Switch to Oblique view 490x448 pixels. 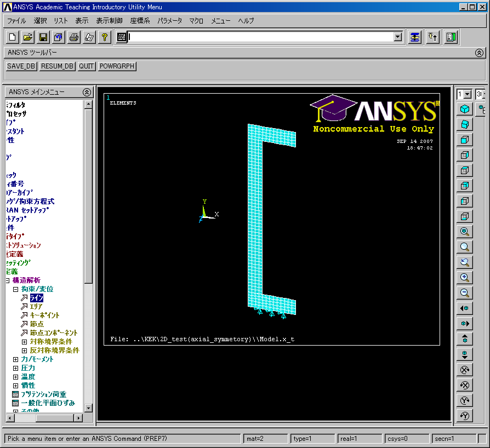point(465,124)
